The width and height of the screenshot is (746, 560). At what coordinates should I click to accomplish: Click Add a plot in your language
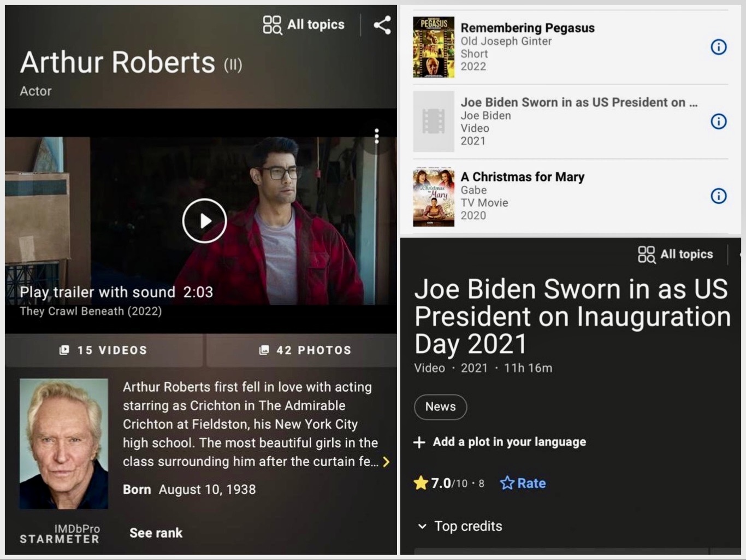(500, 442)
